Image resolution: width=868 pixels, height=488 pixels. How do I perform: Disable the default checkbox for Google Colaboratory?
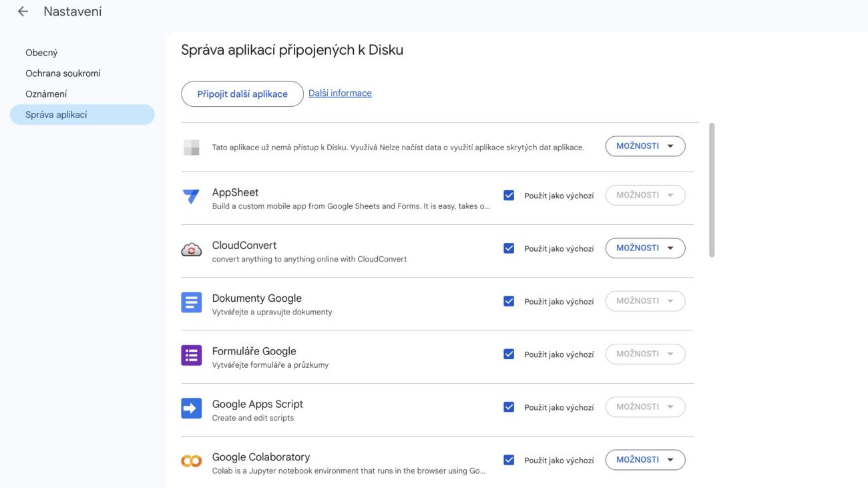click(509, 460)
